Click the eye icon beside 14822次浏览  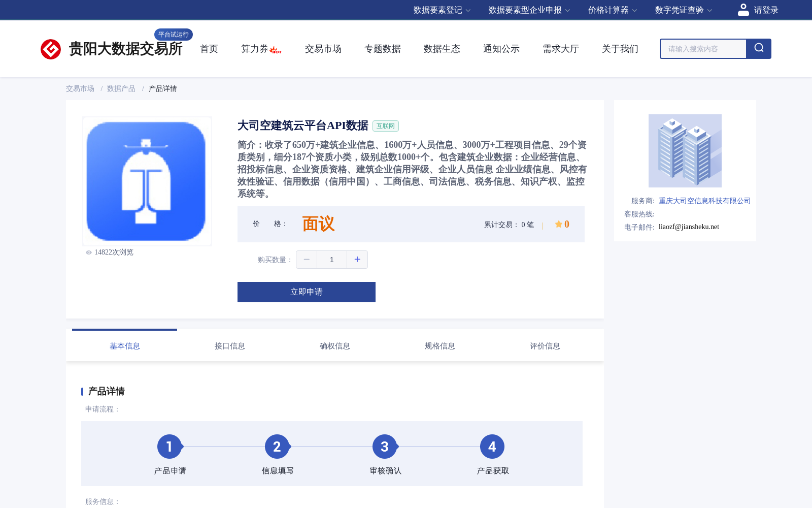(89, 252)
